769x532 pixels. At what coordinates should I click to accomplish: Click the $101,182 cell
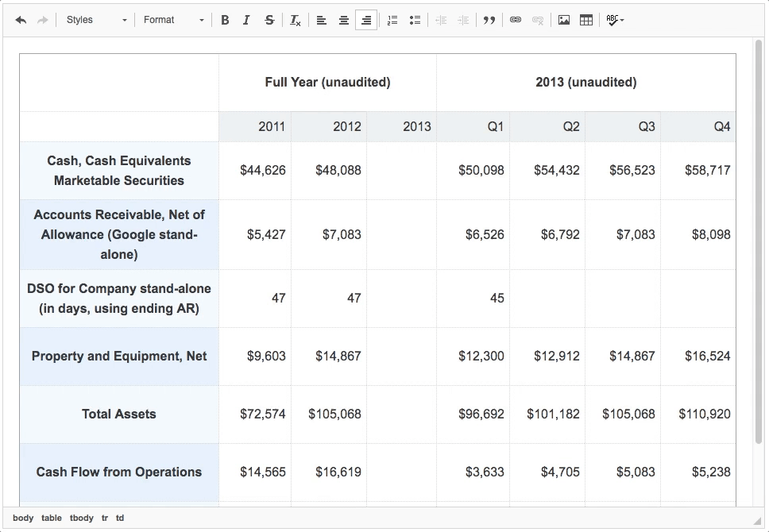click(x=547, y=414)
